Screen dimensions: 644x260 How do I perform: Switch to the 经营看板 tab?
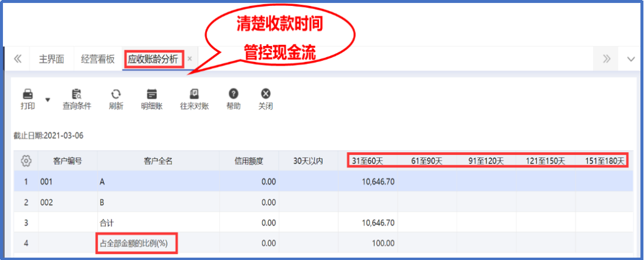click(x=98, y=60)
